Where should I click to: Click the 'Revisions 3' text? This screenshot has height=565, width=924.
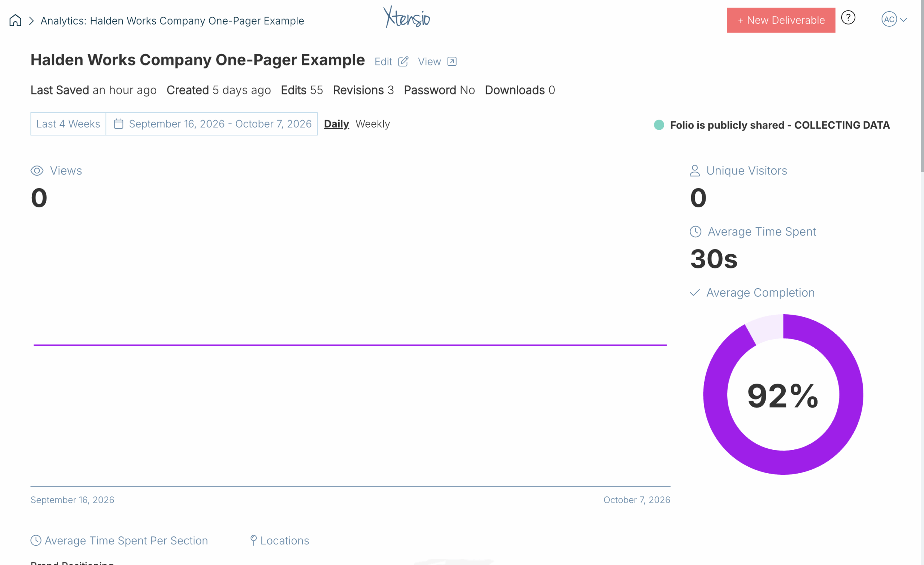click(363, 90)
